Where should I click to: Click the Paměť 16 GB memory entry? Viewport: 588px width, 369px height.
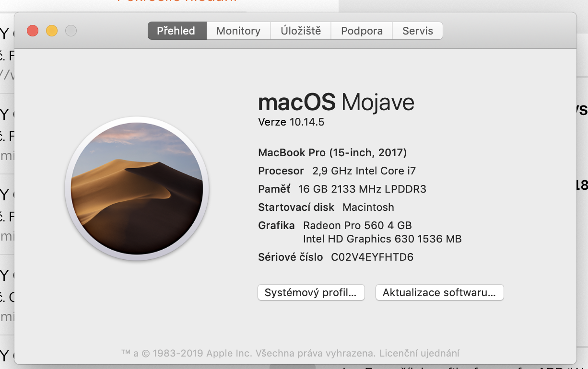pos(342,189)
